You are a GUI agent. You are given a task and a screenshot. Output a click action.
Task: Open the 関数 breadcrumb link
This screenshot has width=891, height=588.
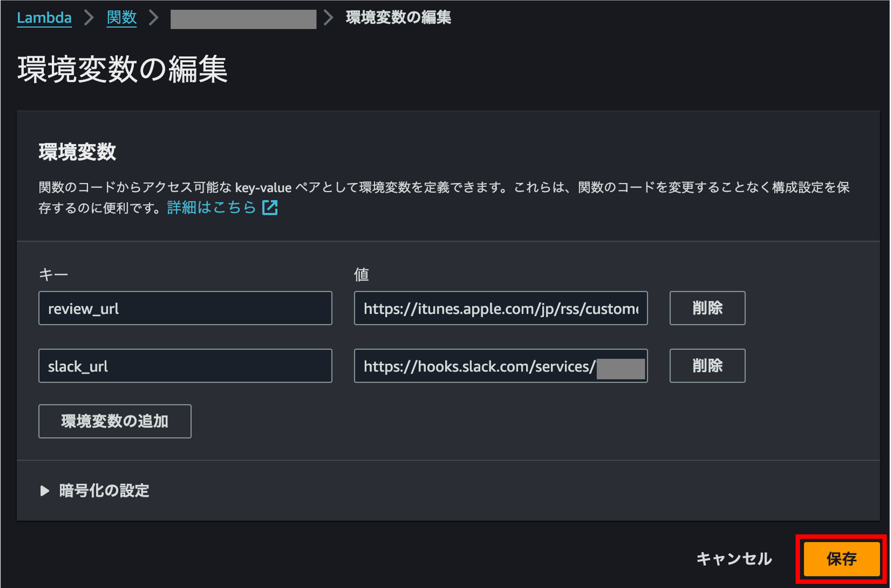(x=121, y=18)
